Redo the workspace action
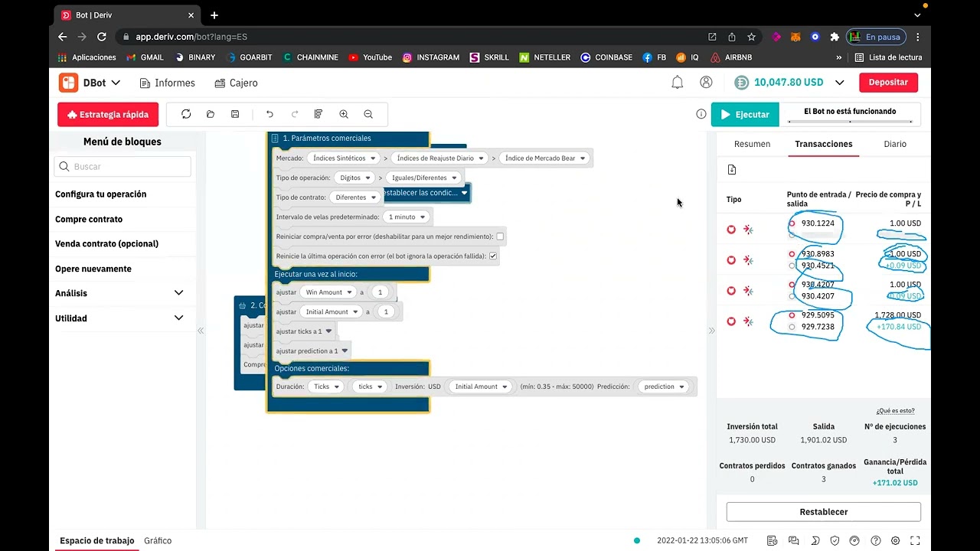The height and width of the screenshot is (551, 980). pyautogui.click(x=295, y=114)
